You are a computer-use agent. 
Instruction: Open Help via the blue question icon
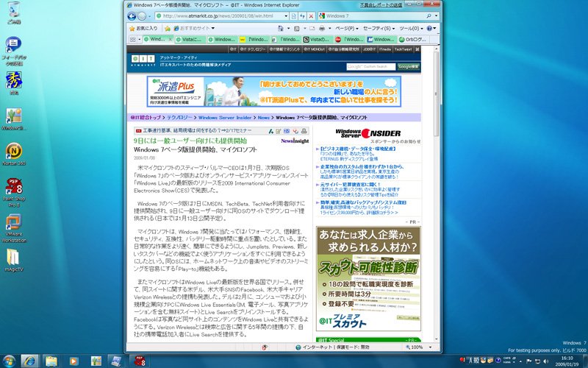point(429,28)
